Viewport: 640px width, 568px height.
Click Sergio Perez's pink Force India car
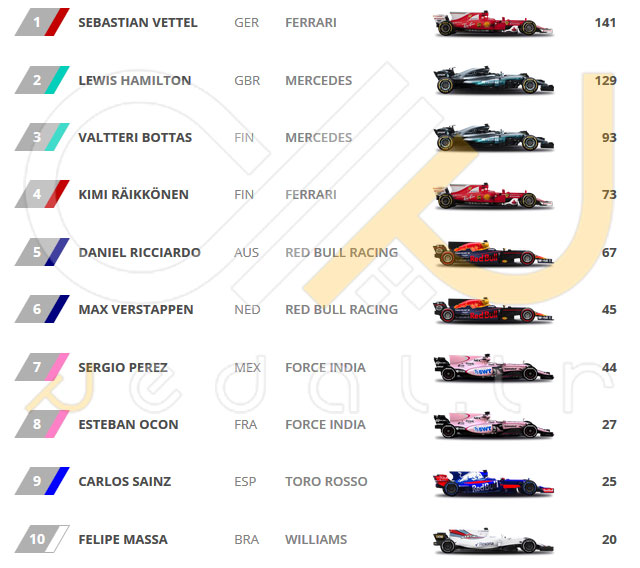point(493,368)
